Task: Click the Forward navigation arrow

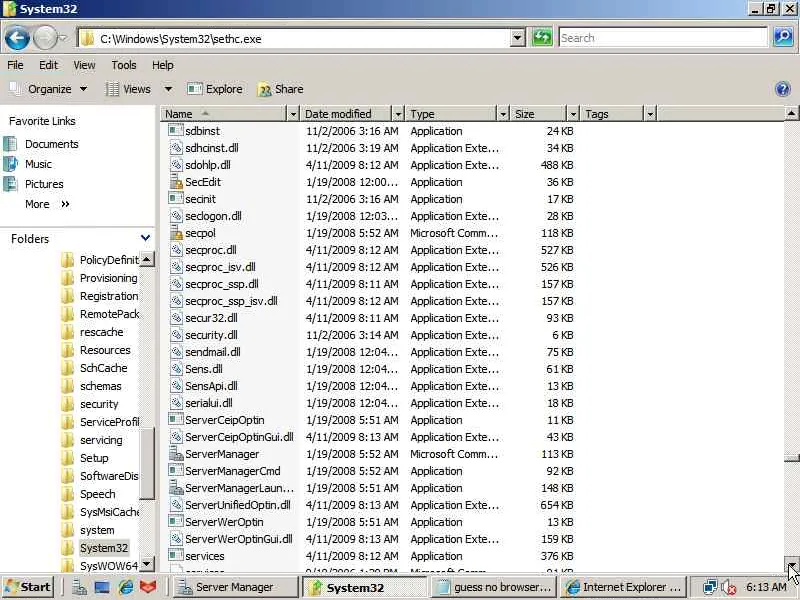Action: pyautogui.click(x=45, y=38)
